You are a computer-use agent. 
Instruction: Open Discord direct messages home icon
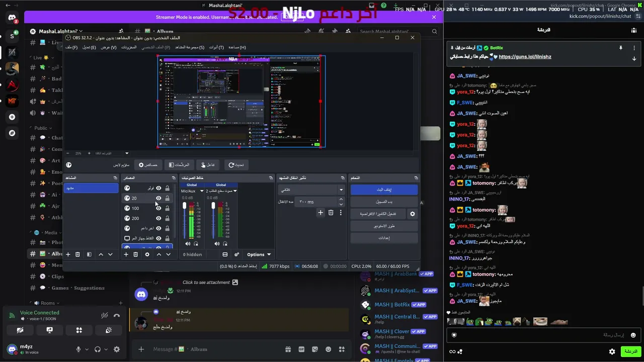pos(12,18)
